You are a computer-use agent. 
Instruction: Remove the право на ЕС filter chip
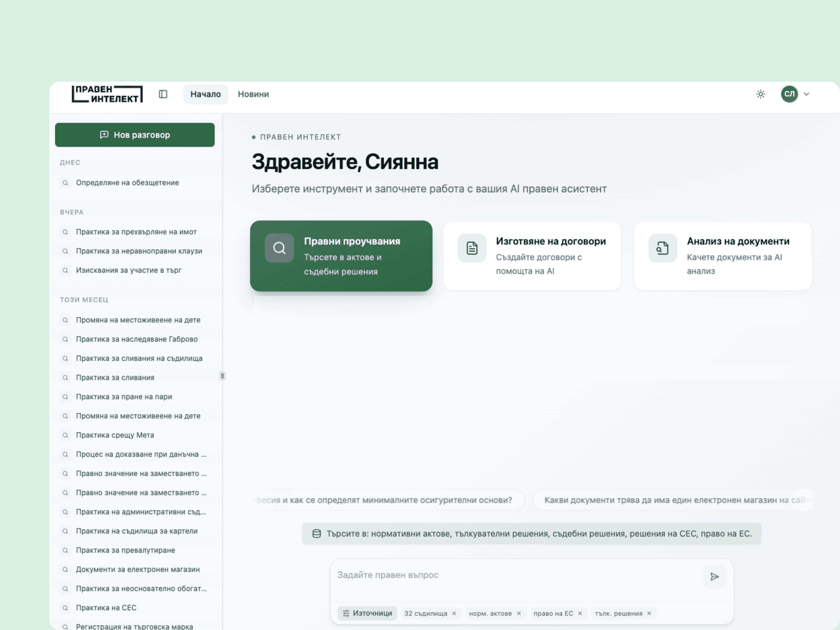pyautogui.click(x=580, y=613)
